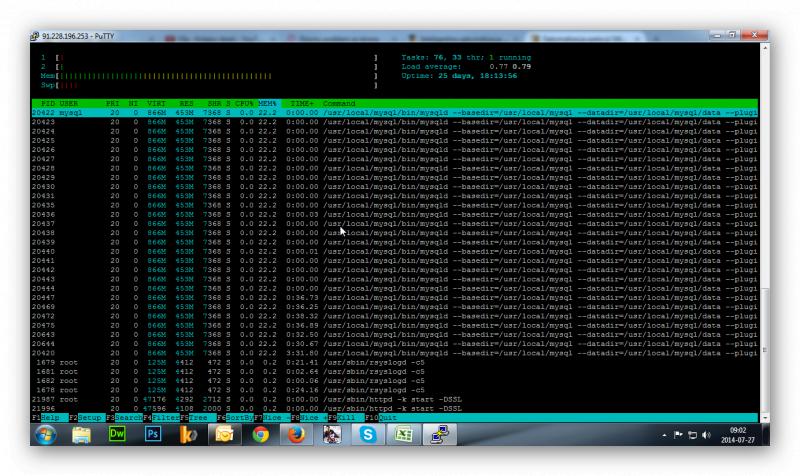Open Google Chrome in the taskbar
This screenshot has height=476, width=800.
[x=260, y=435]
